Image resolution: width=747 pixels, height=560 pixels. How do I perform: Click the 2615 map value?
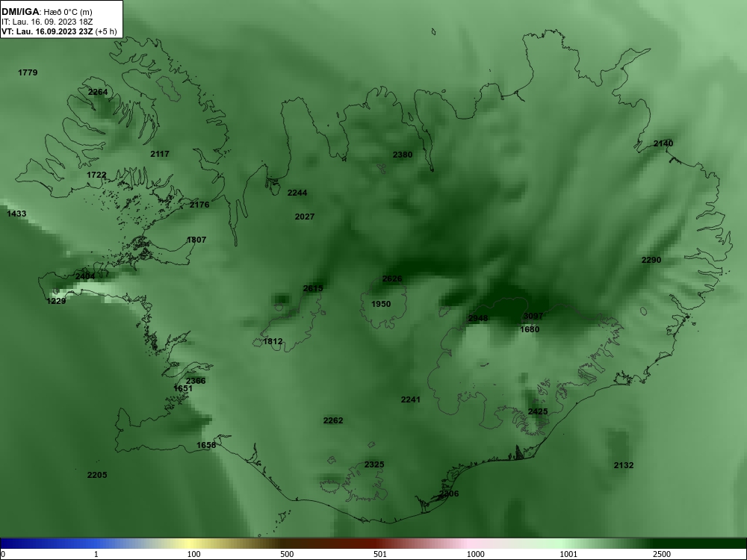point(313,288)
